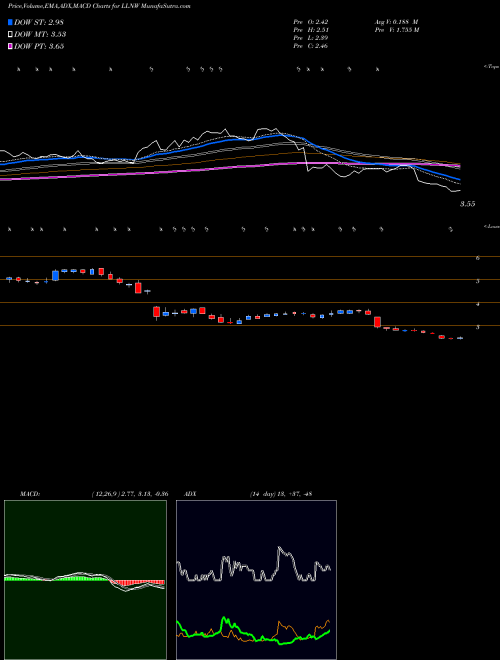Click the 3 price level axis label
Image resolution: width=500 pixels, height=660 pixels.
pos(478,327)
